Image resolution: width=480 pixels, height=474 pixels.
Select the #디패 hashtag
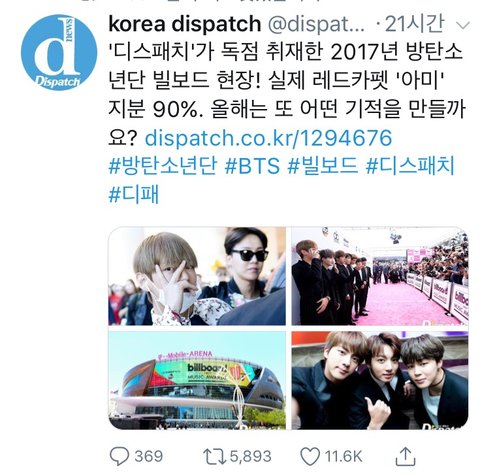[x=134, y=194]
